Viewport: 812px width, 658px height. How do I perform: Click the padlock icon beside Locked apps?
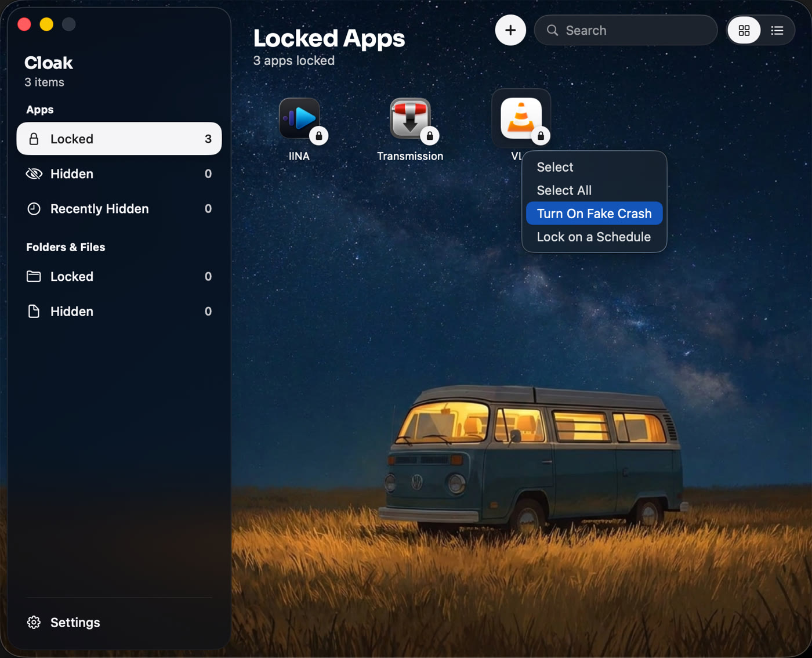(34, 139)
